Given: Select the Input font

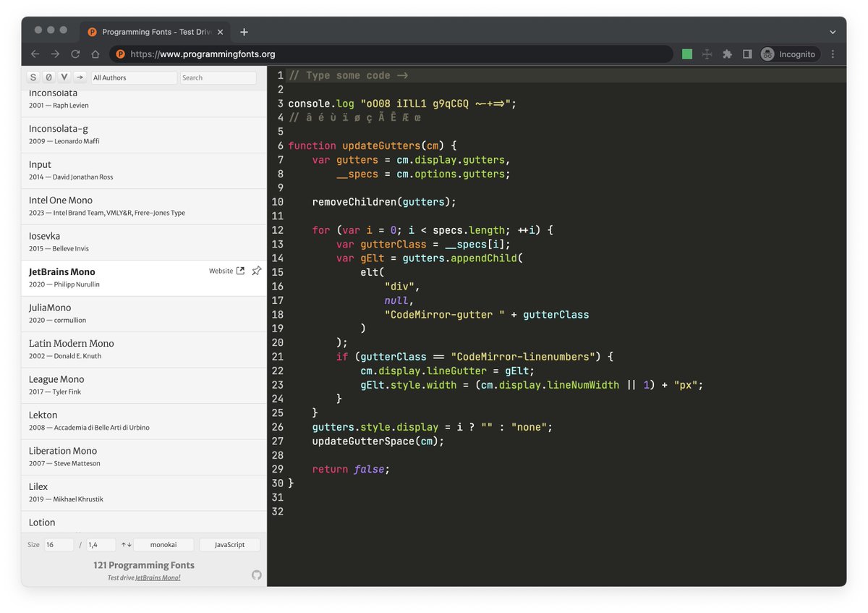Looking at the screenshot, I should point(144,170).
